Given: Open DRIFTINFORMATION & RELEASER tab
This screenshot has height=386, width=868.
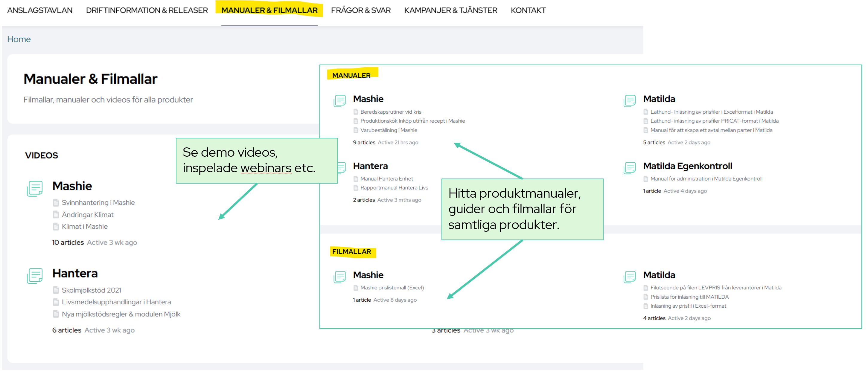Looking at the screenshot, I should (x=147, y=10).
